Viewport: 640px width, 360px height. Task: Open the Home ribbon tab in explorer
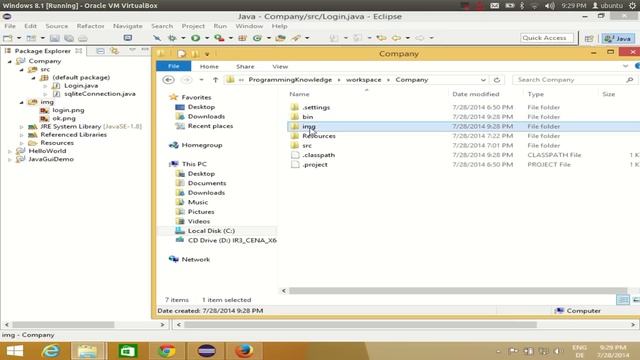point(209,66)
